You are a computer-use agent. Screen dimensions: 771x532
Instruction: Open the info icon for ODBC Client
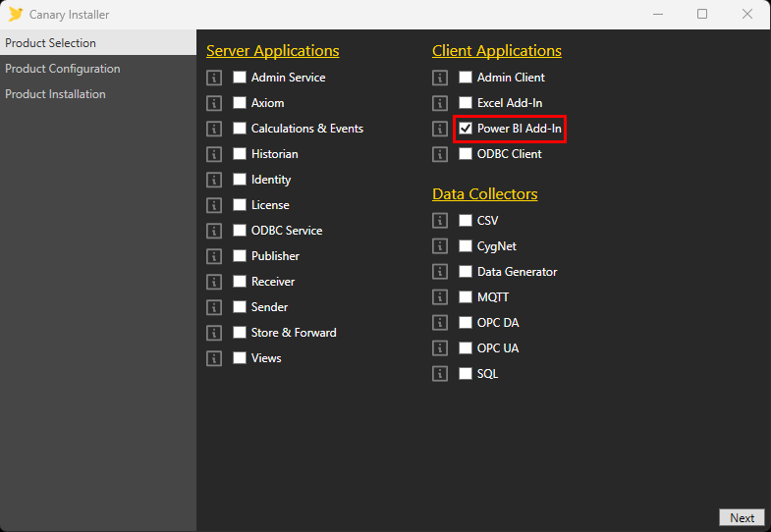click(x=440, y=154)
